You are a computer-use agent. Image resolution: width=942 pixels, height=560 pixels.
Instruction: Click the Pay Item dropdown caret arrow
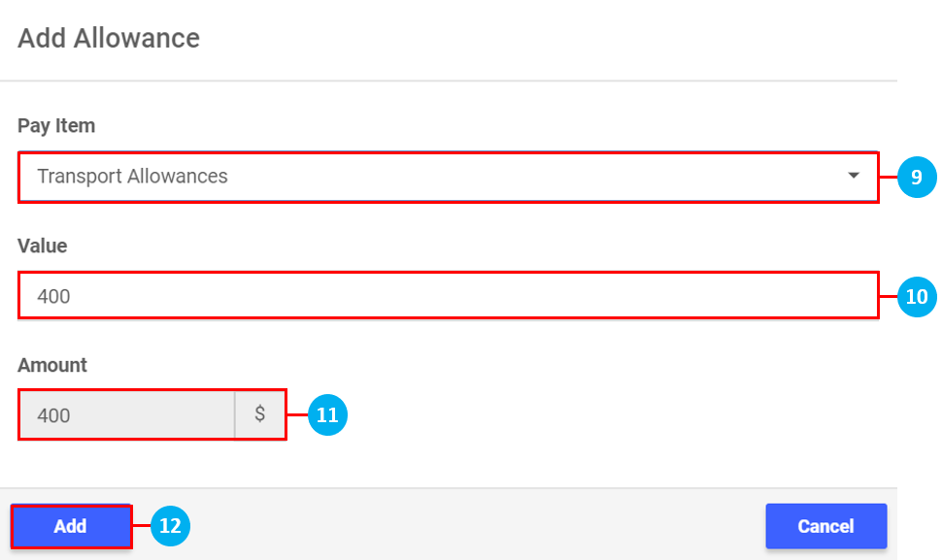[x=854, y=176]
